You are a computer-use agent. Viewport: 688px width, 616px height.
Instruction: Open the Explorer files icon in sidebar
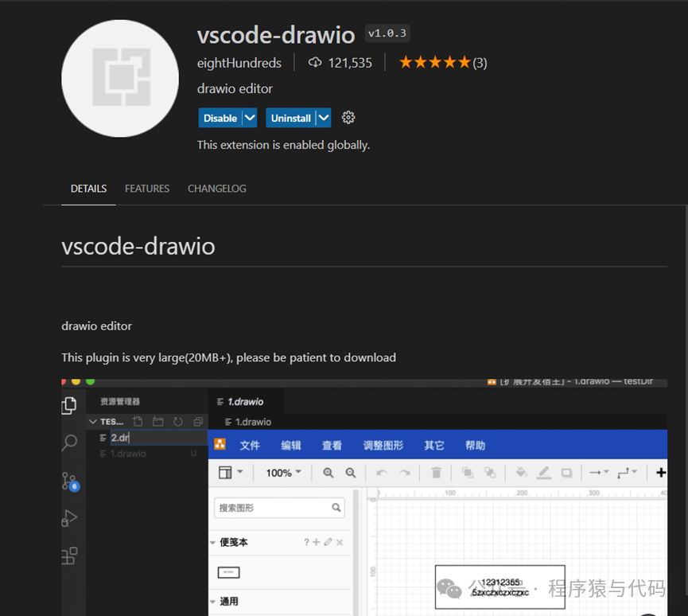pos(69,405)
